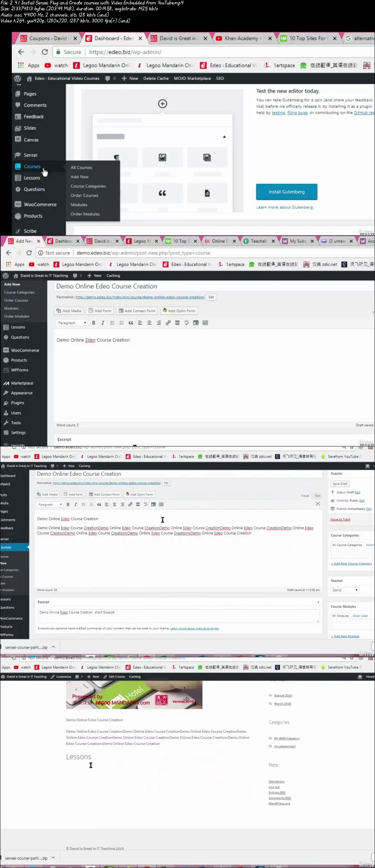This screenshot has height=868, width=375.
Task: Open Lessons in the Edeo dashboard sidebar
Action: 32,178
